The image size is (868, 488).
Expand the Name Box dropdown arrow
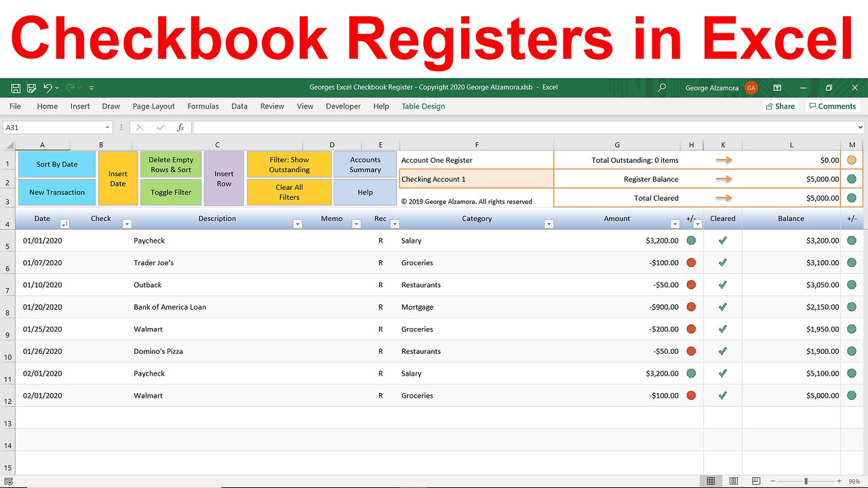point(107,127)
